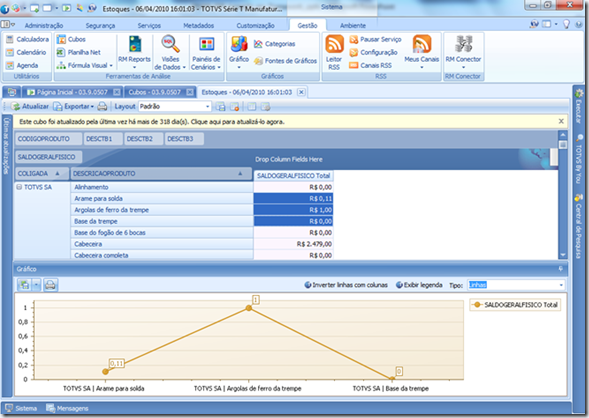The image size is (589, 418).
Task: Click the CODIGOPRODUTO filter field
Action: pyautogui.click(x=48, y=139)
